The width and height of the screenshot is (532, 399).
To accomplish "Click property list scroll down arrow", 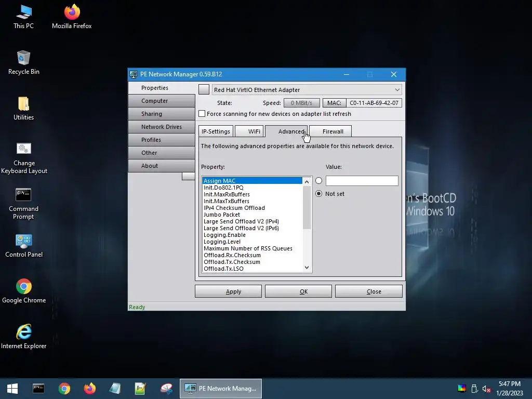I will coord(307,268).
